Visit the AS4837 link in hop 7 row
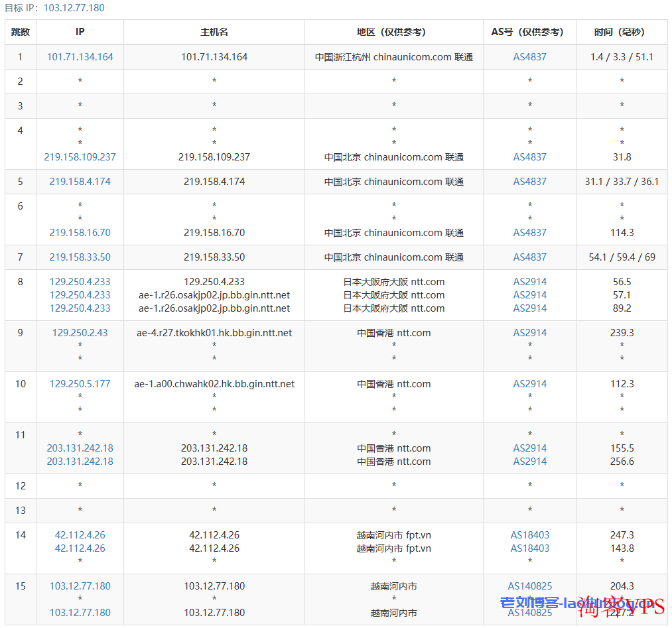Image resolution: width=672 pixels, height=628 pixels. tap(530, 257)
